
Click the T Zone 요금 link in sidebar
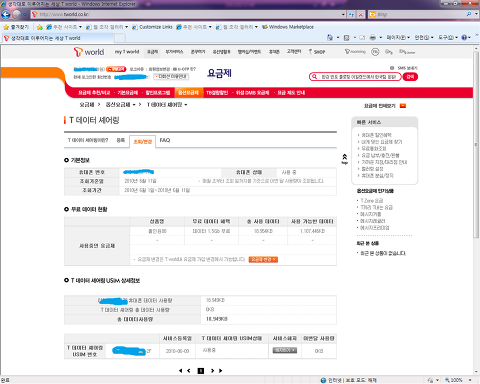pyautogui.click(x=372, y=201)
